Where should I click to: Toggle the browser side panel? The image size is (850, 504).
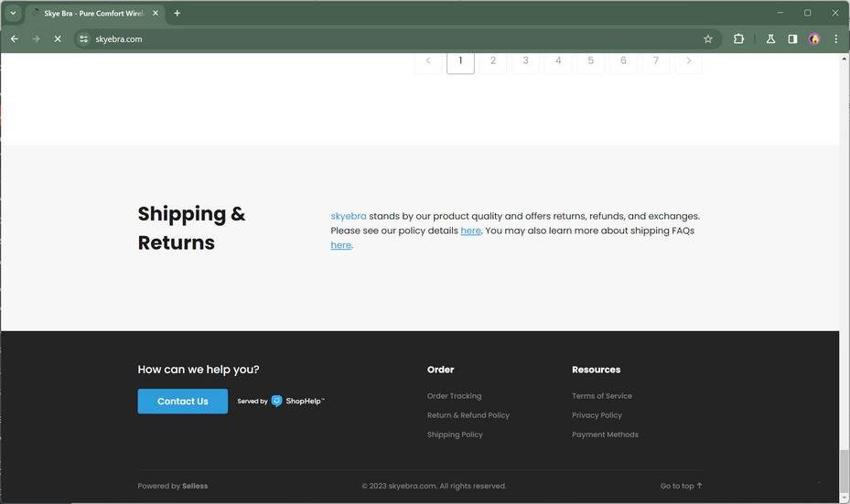[792, 39]
